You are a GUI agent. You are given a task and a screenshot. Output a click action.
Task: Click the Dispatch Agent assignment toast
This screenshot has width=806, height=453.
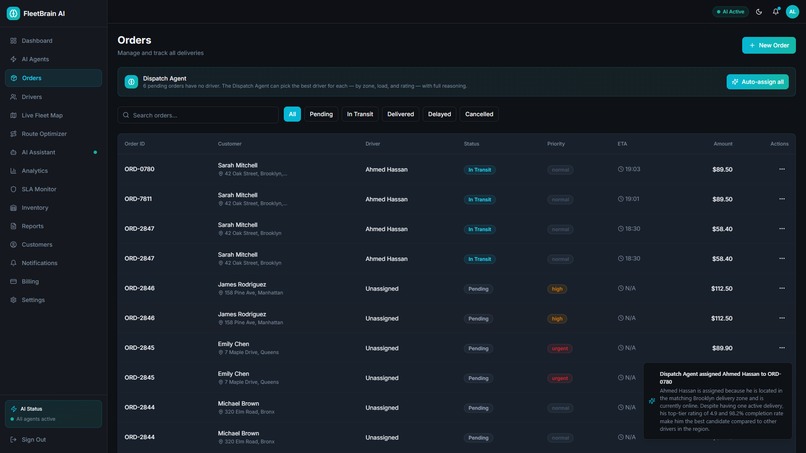click(x=718, y=401)
